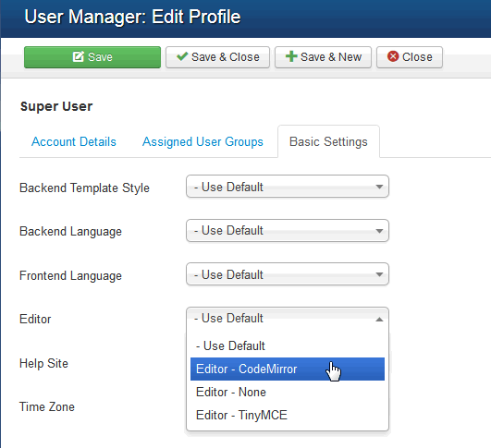Click the green checkmark icon
The image size is (491, 448).
tap(182, 56)
